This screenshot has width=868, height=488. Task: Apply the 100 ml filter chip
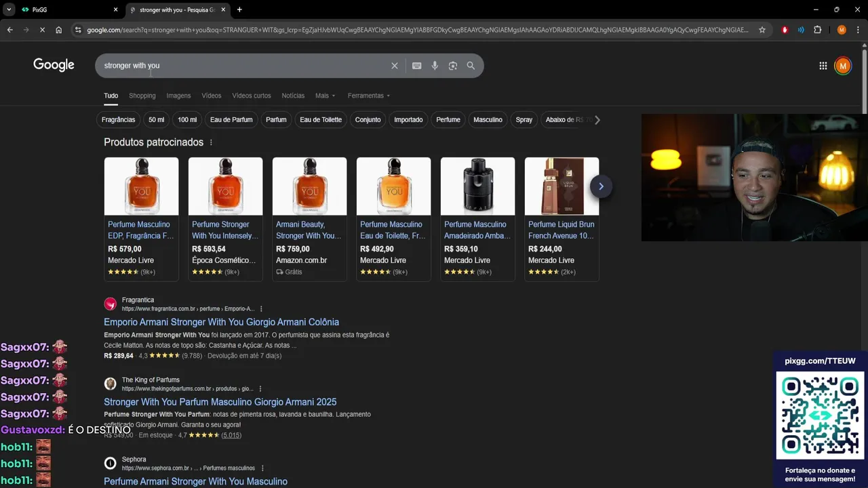[187, 120]
